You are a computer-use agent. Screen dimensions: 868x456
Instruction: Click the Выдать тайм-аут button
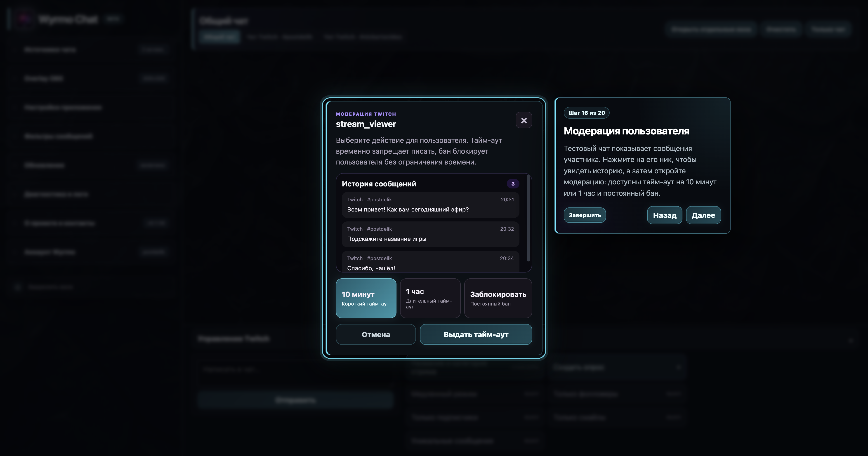(x=476, y=334)
